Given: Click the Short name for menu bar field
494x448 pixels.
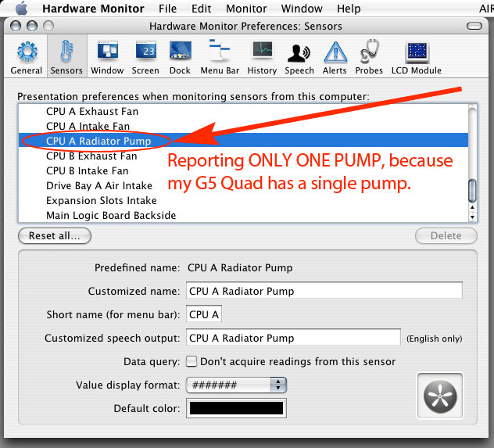Looking at the screenshot, I should coord(204,314).
